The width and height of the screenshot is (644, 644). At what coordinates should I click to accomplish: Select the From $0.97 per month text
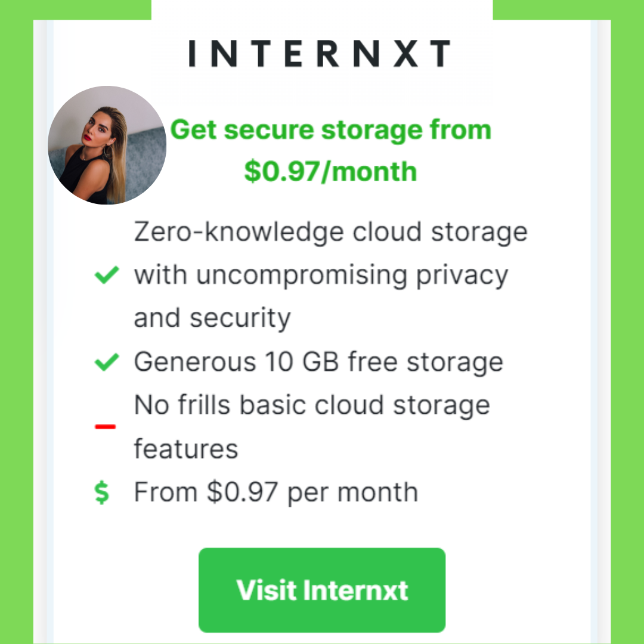coord(275,491)
